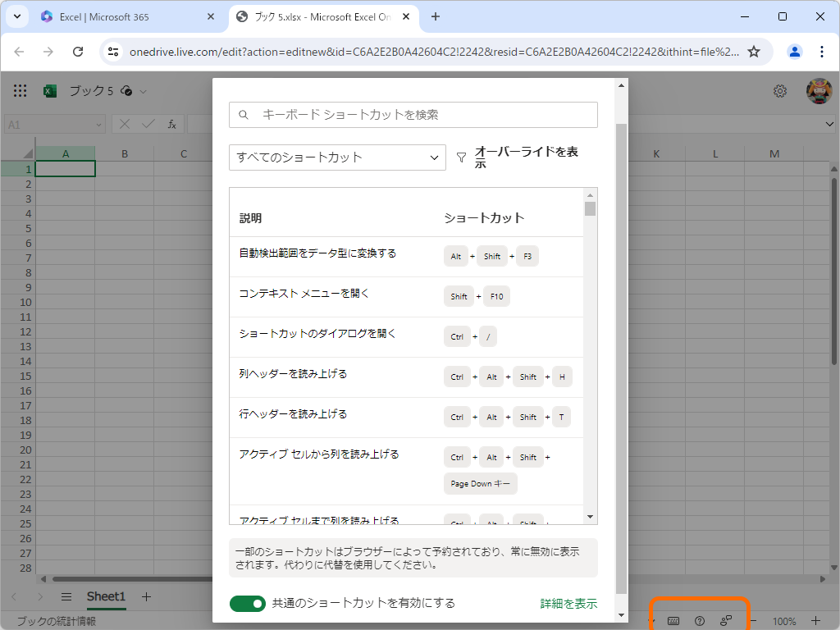
Task: Open Feedback using the person-with-bubble icon
Action: pos(727,621)
